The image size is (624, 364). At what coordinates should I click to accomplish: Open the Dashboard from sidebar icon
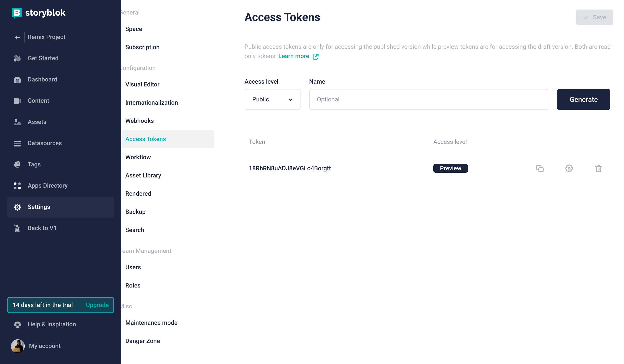17,80
